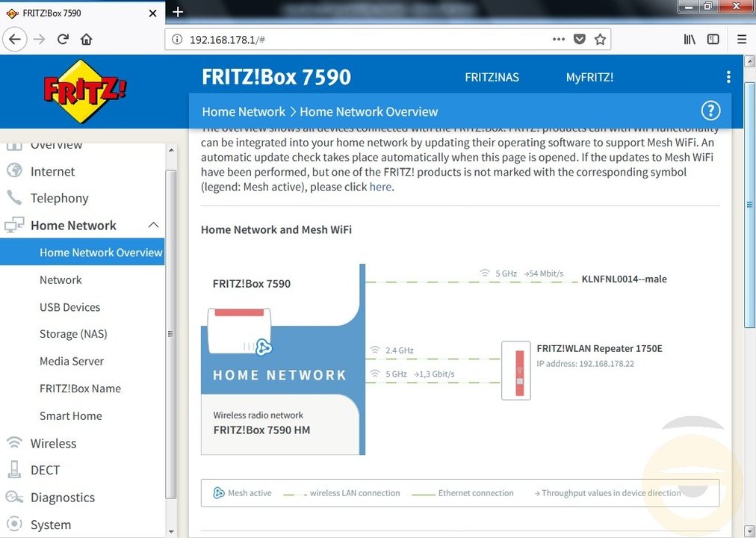
Task: Open Smart Home submenu item
Action: click(71, 415)
